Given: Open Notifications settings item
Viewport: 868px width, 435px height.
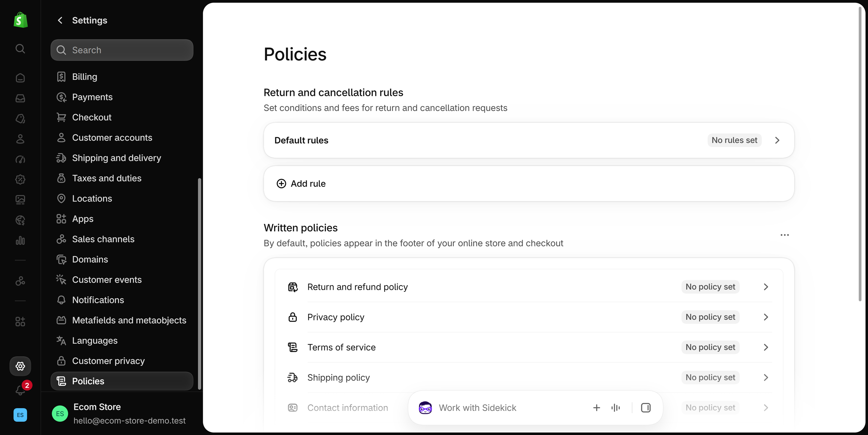Looking at the screenshot, I should (x=122, y=300).
